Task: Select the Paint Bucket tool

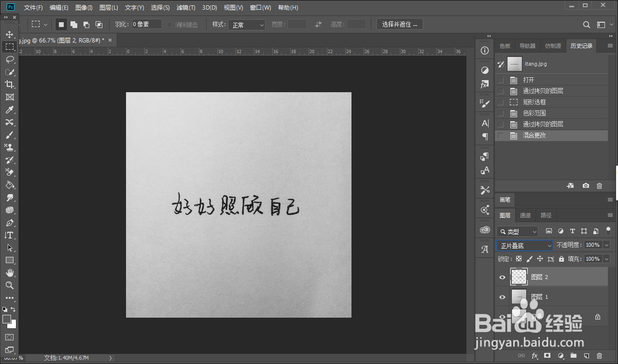Action: click(x=9, y=185)
